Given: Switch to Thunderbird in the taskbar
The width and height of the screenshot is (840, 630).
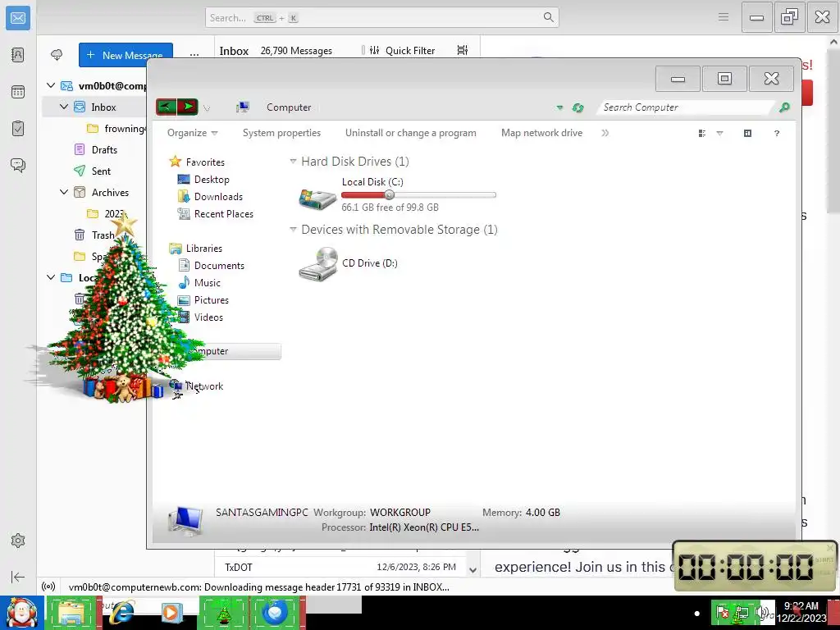Looking at the screenshot, I should (x=276, y=613).
